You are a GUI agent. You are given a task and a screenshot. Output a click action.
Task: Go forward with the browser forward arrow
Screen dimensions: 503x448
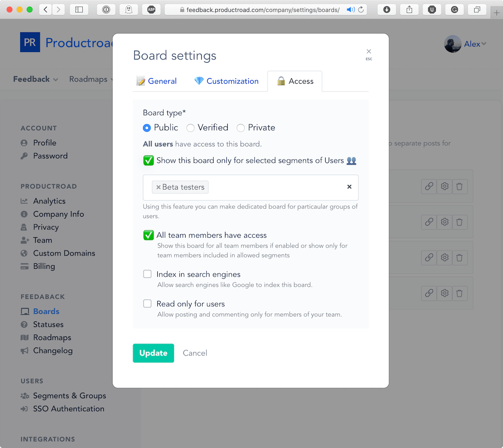[59, 10]
